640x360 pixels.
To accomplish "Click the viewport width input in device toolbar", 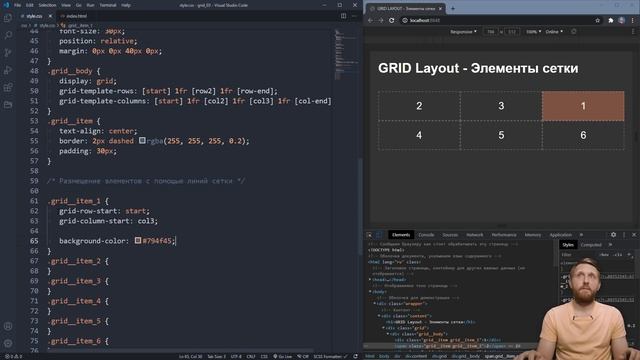I will click(x=491, y=31).
